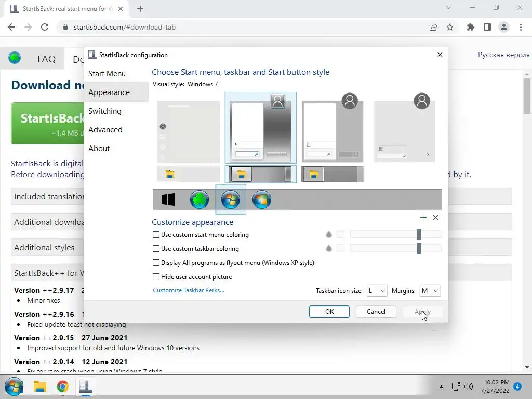Select the Windows 10 style start menu thumbnail
This screenshot has height=399, width=532.
(189, 131)
